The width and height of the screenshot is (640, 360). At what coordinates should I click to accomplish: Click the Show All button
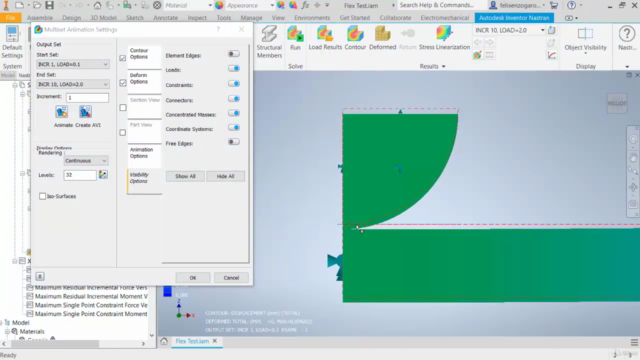185,176
